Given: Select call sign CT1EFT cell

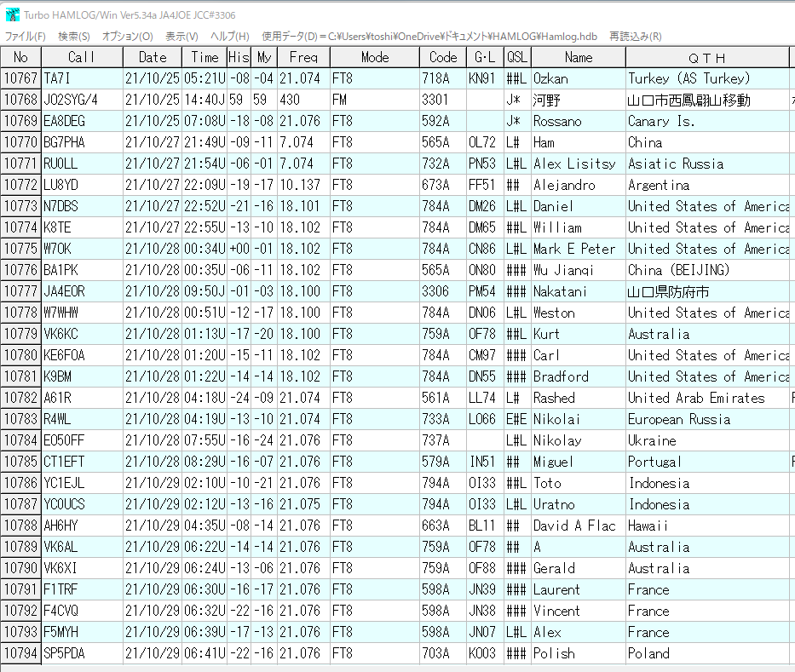Looking at the screenshot, I should tap(83, 462).
